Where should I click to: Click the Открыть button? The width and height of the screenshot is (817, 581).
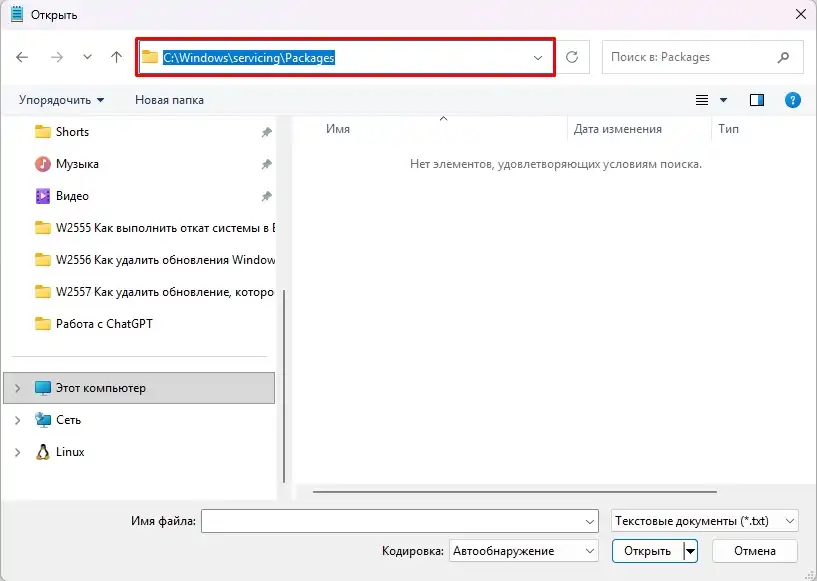point(648,551)
